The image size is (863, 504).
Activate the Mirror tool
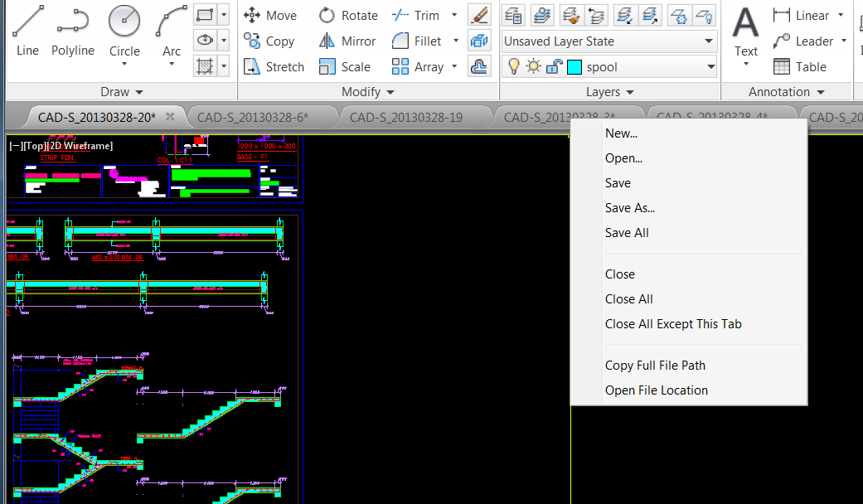[x=347, y=41]
